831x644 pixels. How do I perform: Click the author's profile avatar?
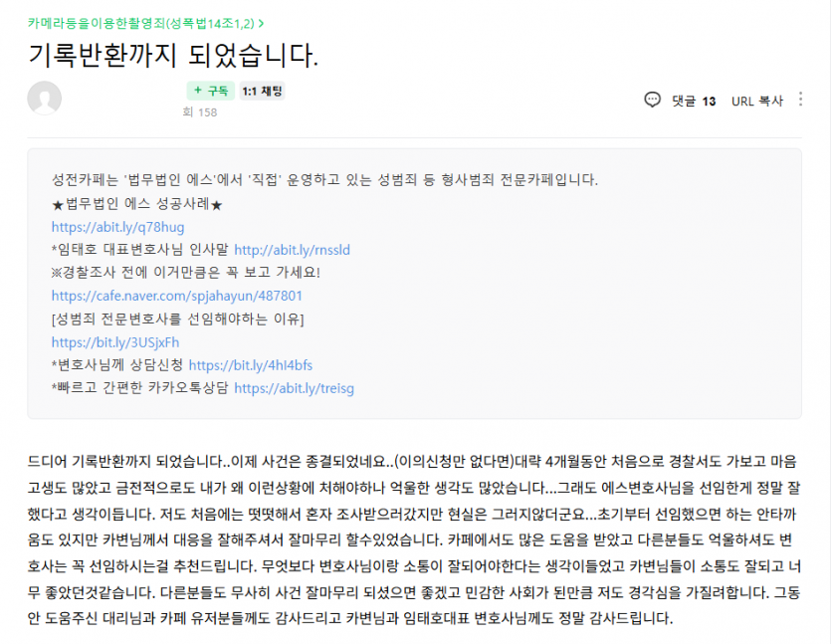click(x=45, y=98)
